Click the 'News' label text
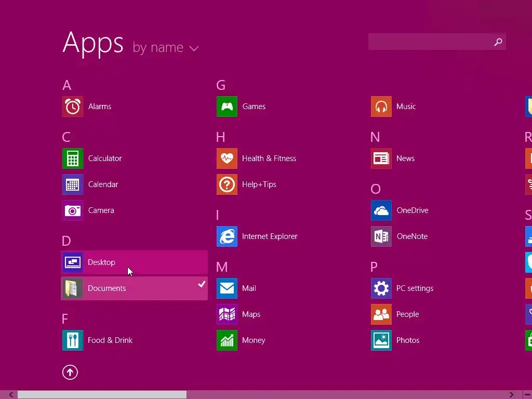 point(405,158)
